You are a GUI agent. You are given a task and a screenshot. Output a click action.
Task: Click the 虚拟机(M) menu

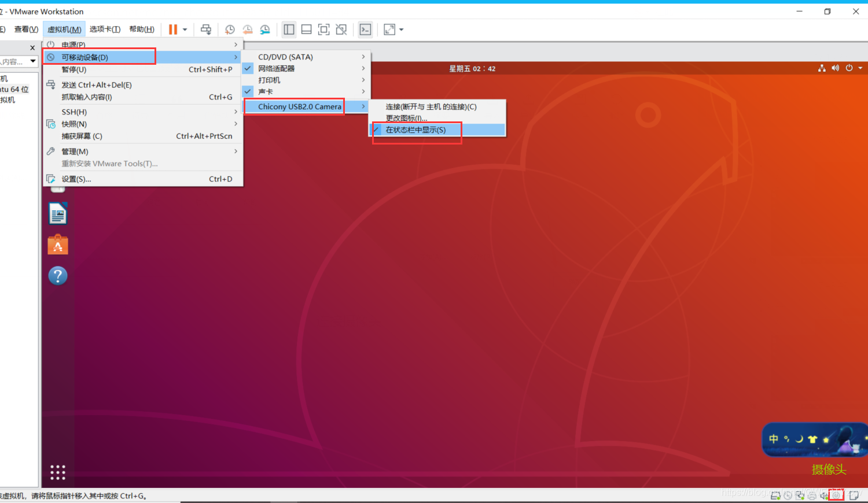coord(64,29)
